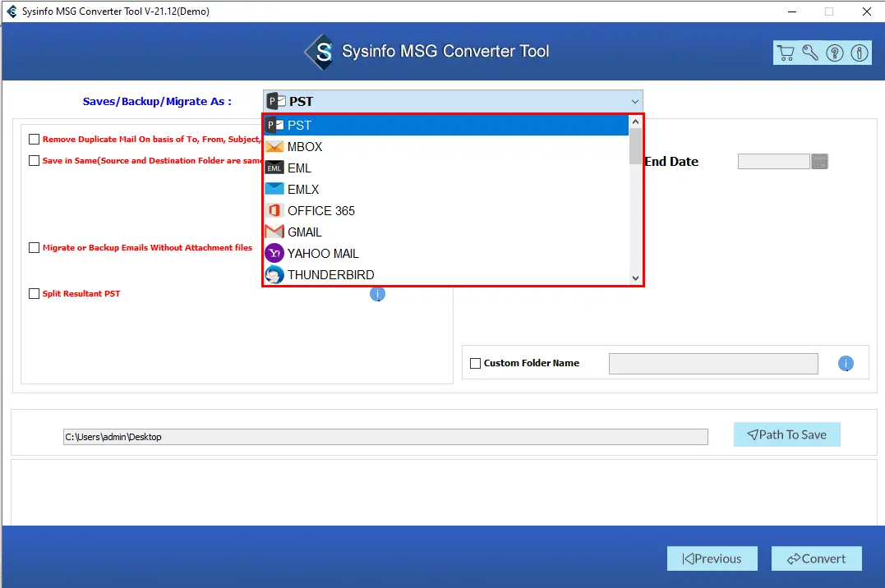The image size is (885, 588).
Task: Choose YAHOO MAIL option
Action: coord(446,254)
